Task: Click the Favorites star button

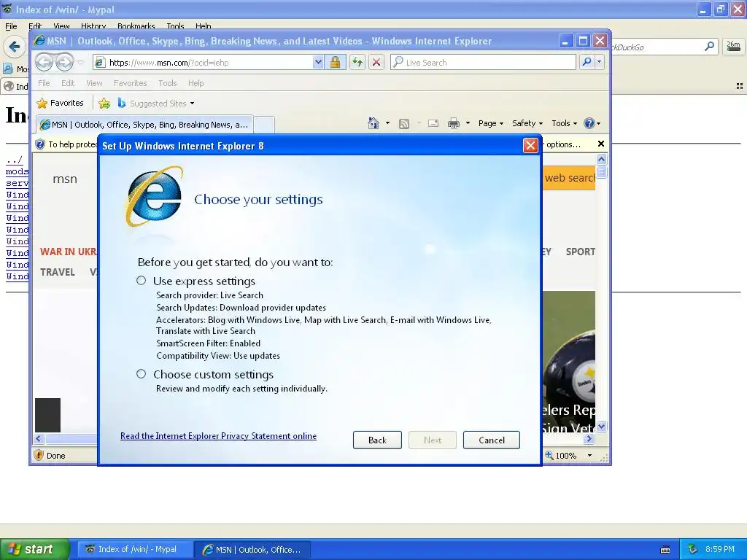Action: tap(61, 103)
